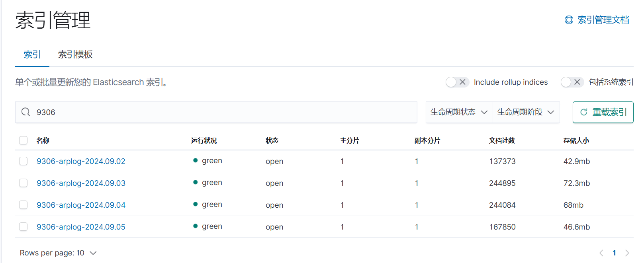Open index 9306-arplog-2024.09.05
Screen dimensions: 644x263
click(x=81, y=227)
